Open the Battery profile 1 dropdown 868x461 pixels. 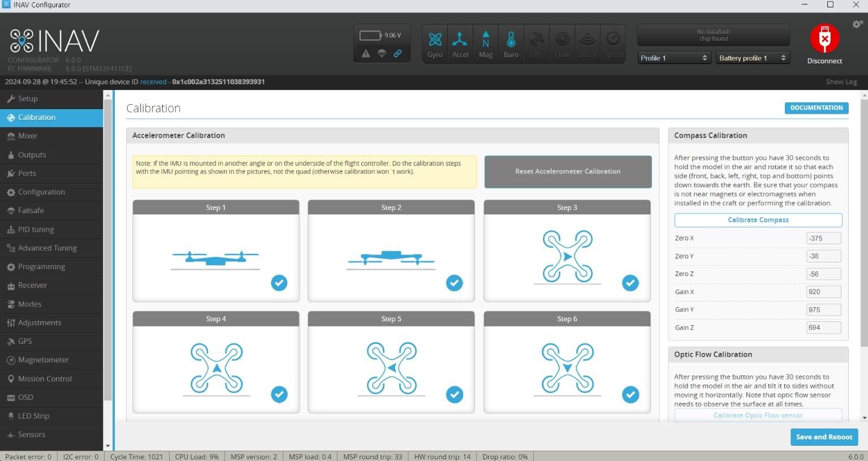pyautogui.click(x=752, y=58)
